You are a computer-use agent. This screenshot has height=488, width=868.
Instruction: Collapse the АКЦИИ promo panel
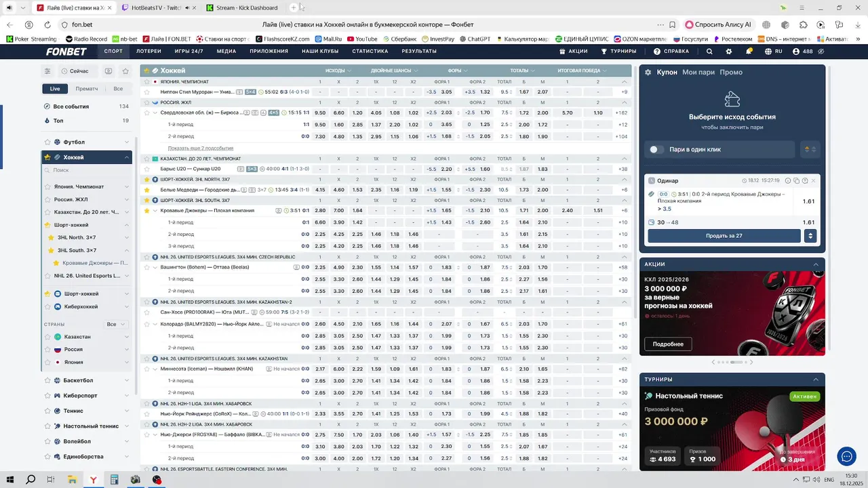pos(816,264)
